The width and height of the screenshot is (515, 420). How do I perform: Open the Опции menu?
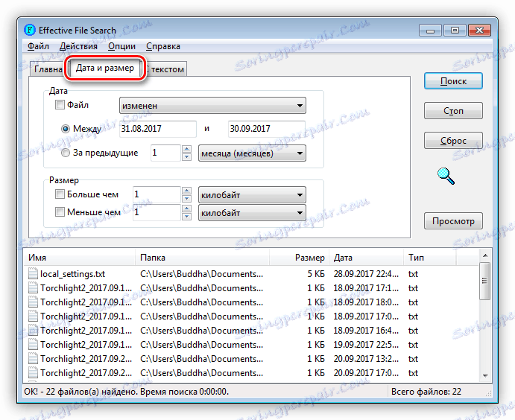click(121, 46)
